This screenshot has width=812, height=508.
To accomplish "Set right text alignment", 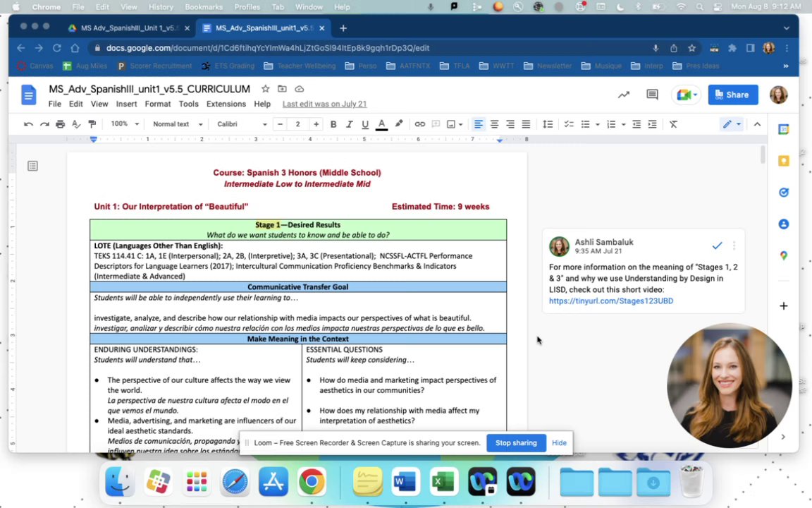I will tap(510, 124).
